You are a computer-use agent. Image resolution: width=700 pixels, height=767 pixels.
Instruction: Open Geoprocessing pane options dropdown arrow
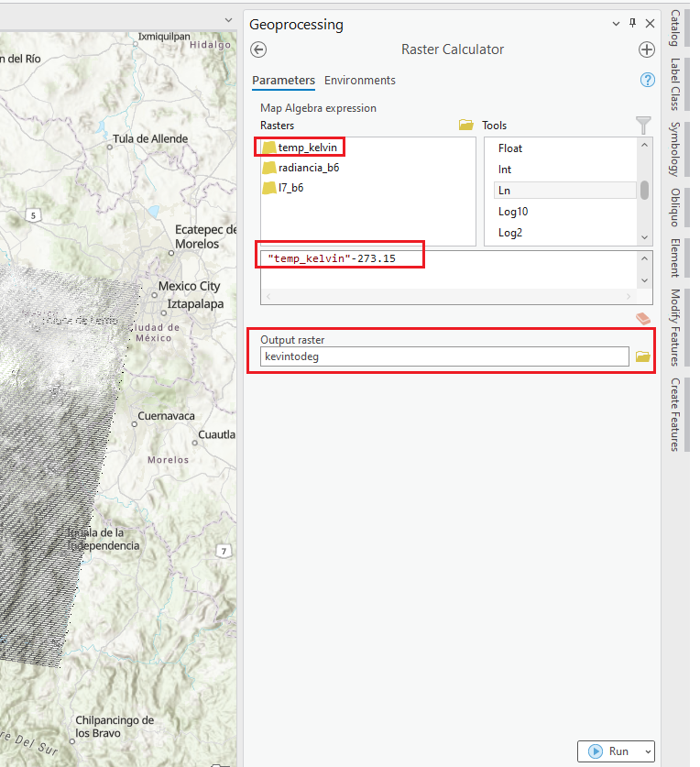pos(616,24)
